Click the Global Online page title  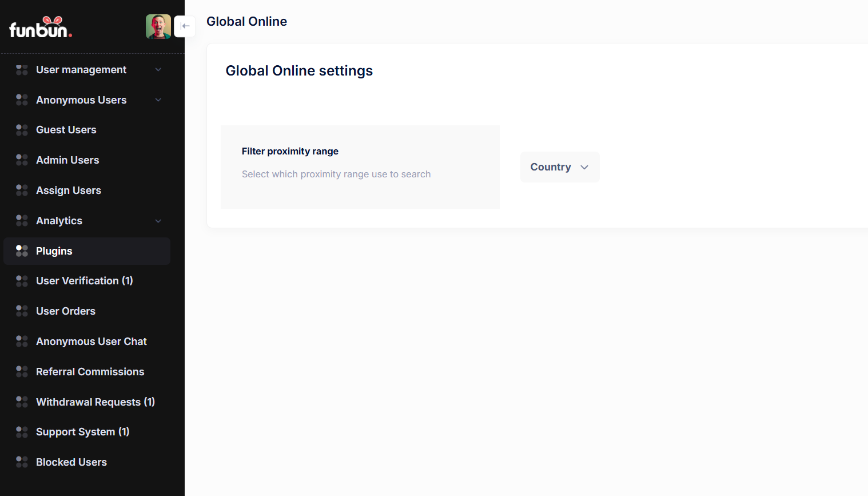click(246, 22)
